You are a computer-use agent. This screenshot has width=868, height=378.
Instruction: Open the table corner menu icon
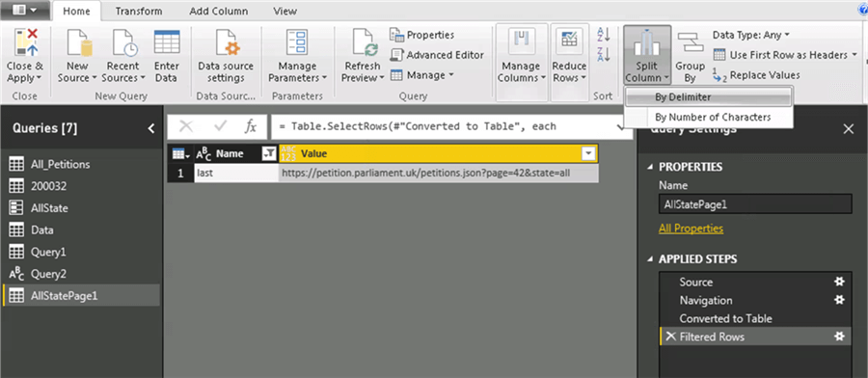pos(180,154)
